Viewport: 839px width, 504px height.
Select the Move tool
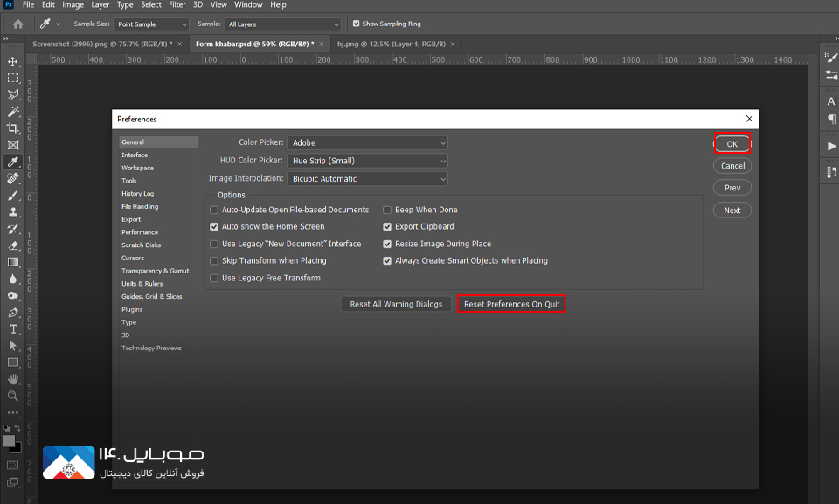(13, 61)
